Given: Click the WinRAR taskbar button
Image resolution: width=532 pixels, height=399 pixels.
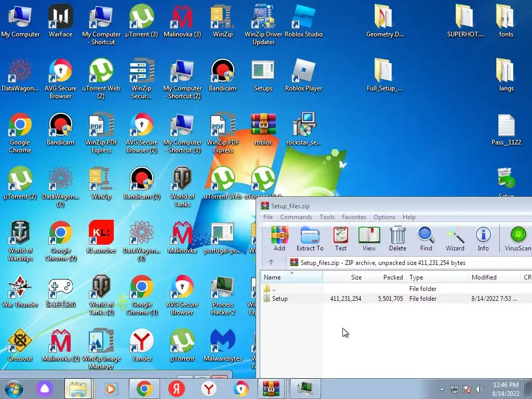Looking at the screenshot, I should 271,389.
